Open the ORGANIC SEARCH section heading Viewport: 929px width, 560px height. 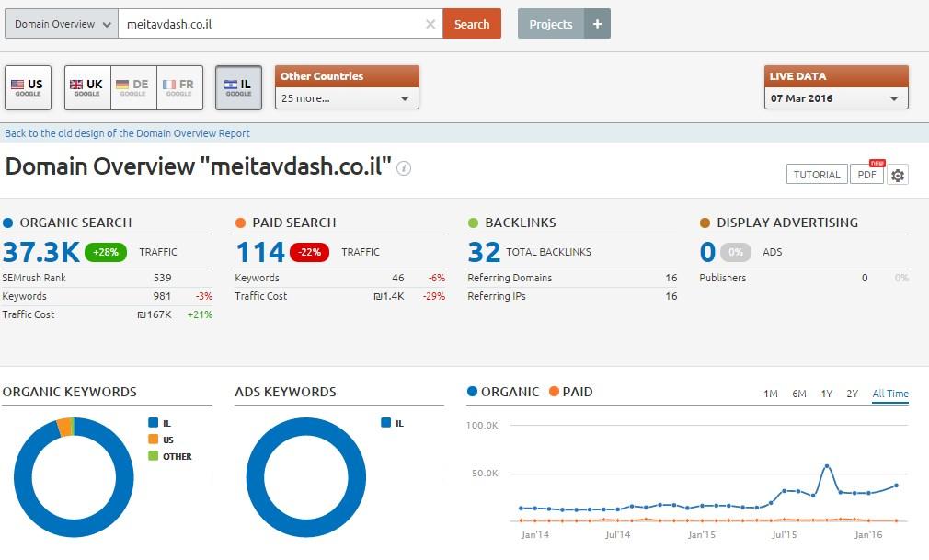click(x=75, y=223)
